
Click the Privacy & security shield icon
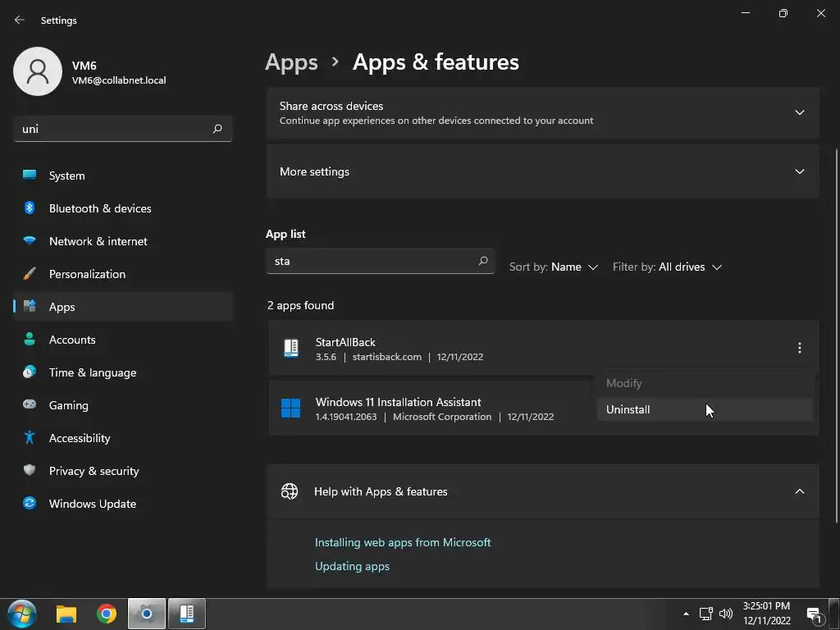tap(30, 471)
